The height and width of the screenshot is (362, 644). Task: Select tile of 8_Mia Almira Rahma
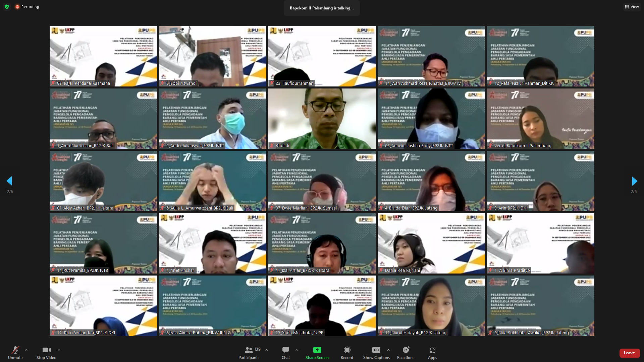pos(213,306)
